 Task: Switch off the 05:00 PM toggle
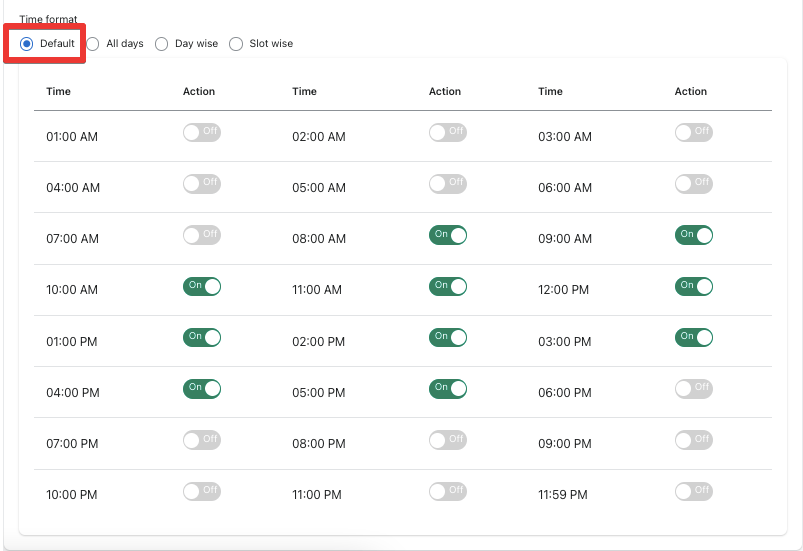[447, 389]
